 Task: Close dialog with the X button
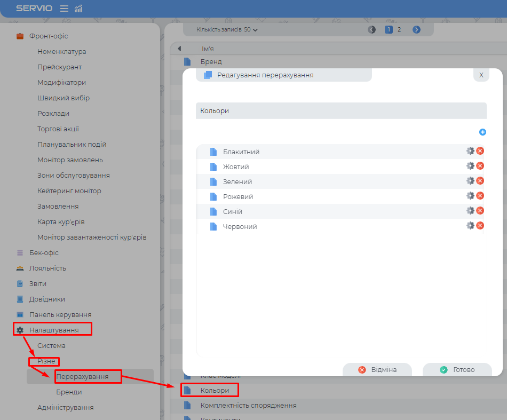481,75
